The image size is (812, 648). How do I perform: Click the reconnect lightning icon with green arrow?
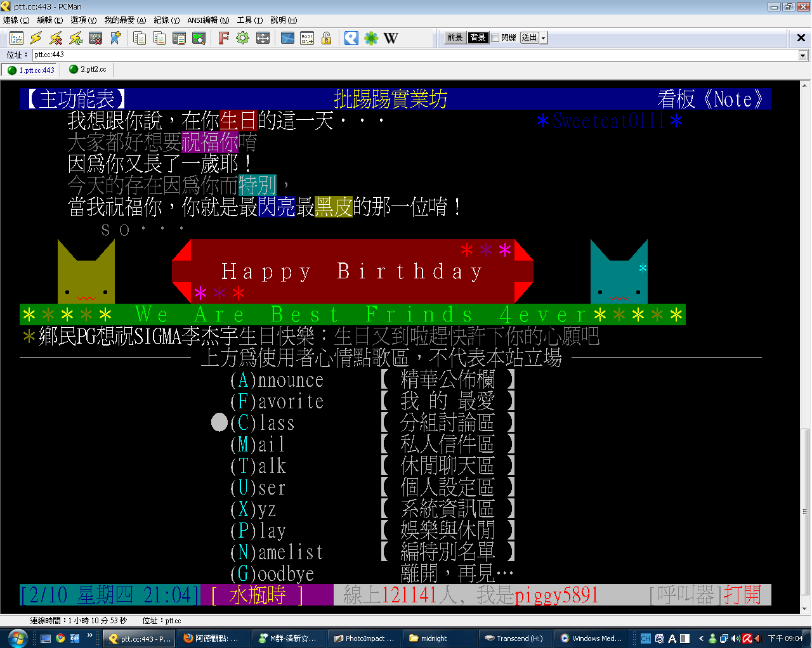point(75,38)
